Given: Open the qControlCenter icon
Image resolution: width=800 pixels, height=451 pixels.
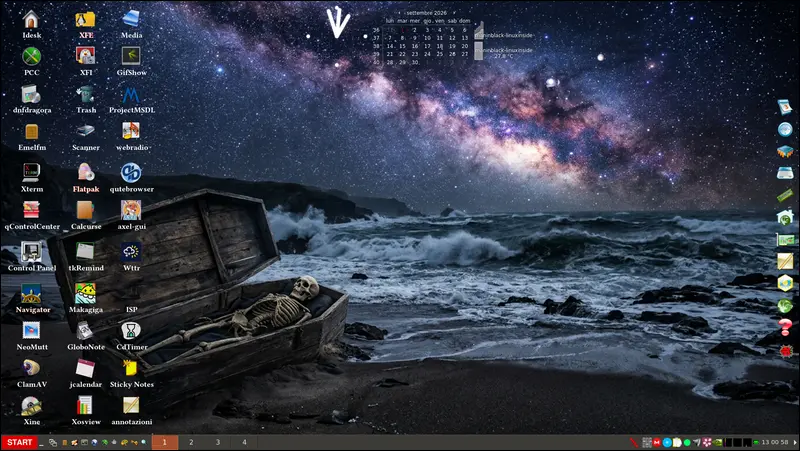Looking at the screenshot, I should (31, 210).
